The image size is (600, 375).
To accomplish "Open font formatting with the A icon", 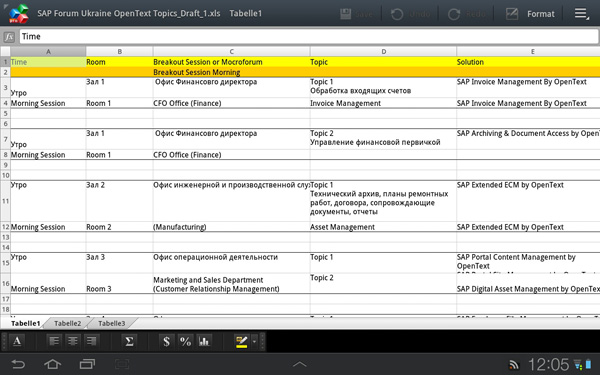I will coord(17,341).
